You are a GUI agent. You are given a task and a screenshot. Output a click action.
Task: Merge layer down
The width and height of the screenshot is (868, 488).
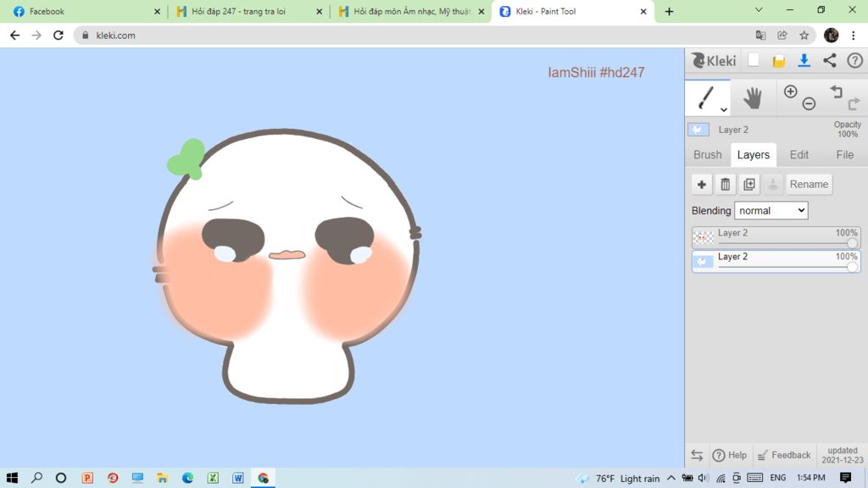point(773,184)
